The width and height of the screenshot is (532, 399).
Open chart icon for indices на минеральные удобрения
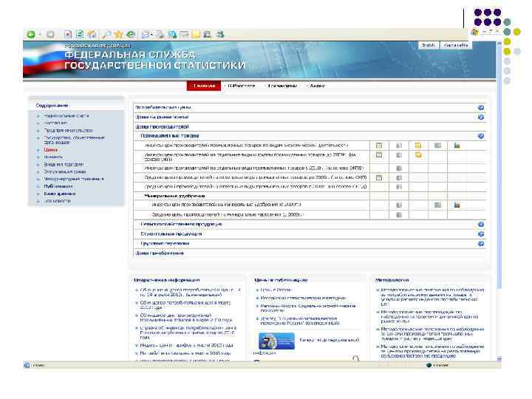(457, 205)
